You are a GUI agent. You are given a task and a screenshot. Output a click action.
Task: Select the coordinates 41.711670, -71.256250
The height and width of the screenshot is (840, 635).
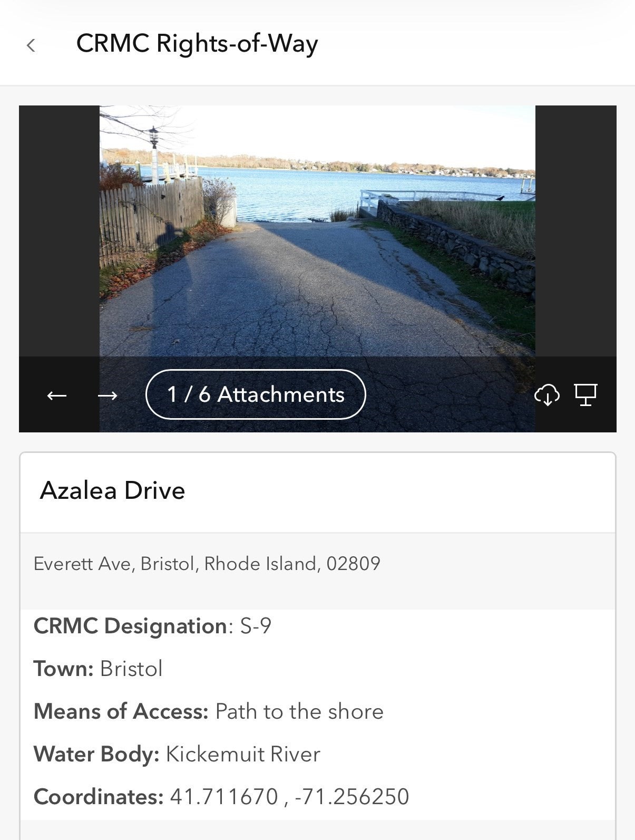(x=289, y=797)
